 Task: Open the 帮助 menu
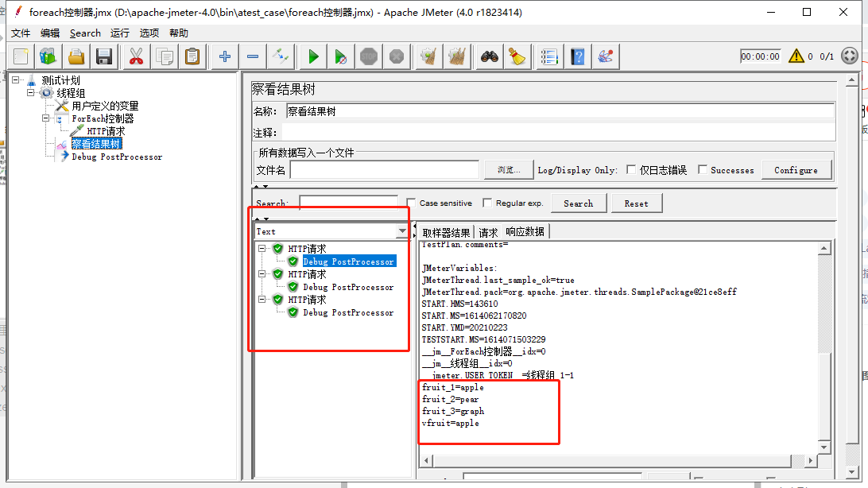pyautogui.click(x=179, y=33)
